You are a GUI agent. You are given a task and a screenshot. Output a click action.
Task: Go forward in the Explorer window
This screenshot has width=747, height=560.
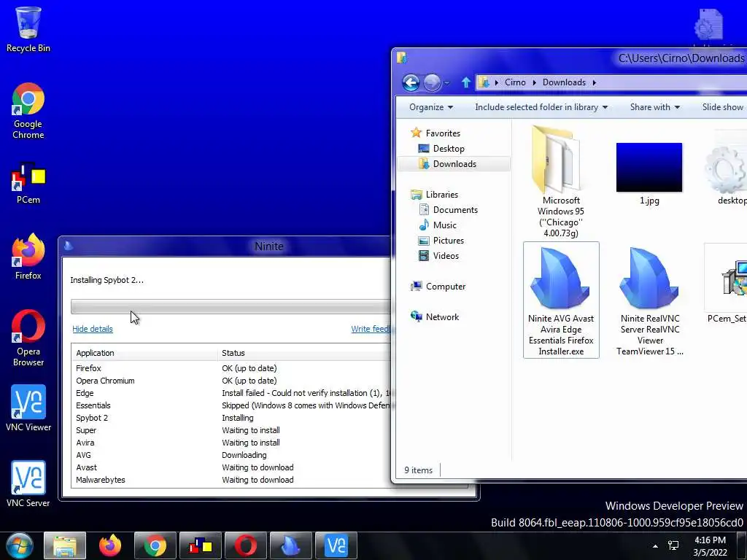pyautogui.click(x=432, y=83)
